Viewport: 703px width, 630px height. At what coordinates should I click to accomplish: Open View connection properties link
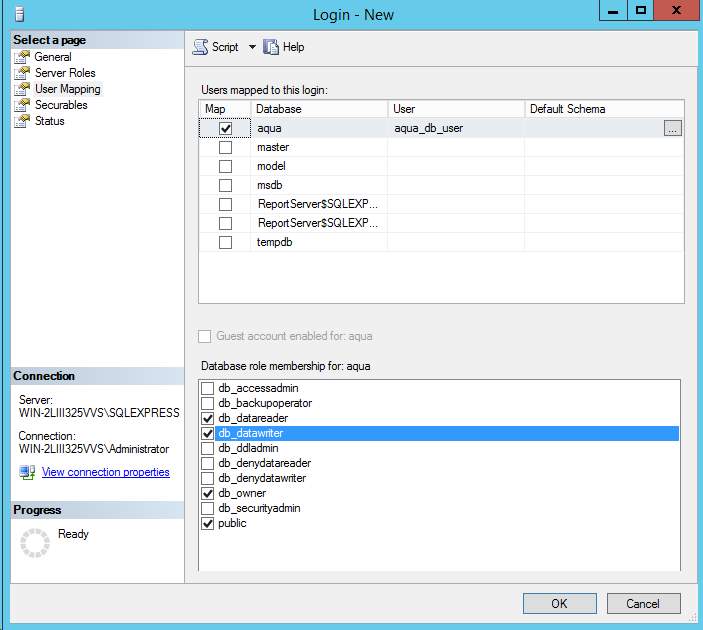point(105,472)
